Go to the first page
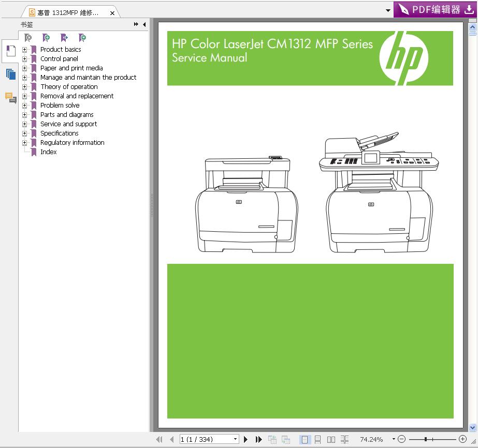 coord(159,440)
